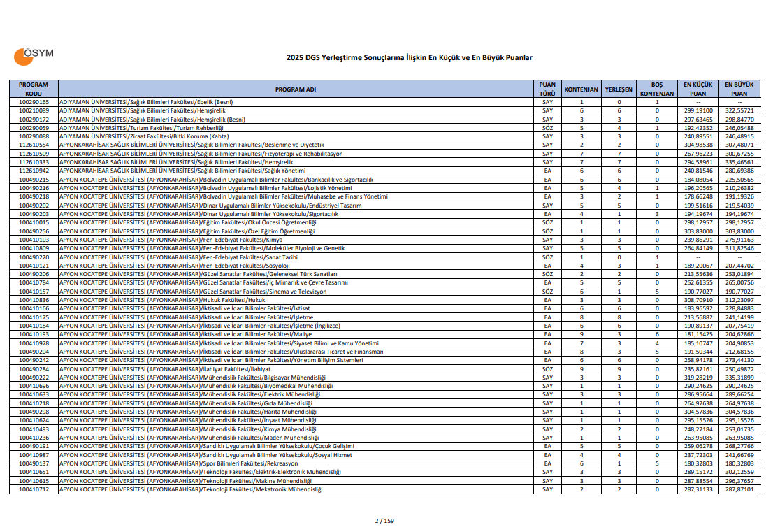773x532 pixels.
Task: Click the BOŞ KONTENJAN column header
Action: coord(657,89)
